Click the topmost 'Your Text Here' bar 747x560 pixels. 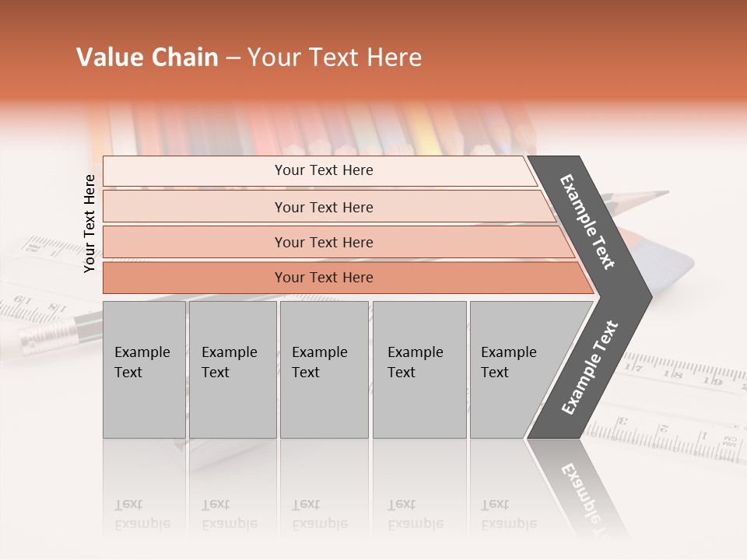pyautogui.click(x=320, y=171)
